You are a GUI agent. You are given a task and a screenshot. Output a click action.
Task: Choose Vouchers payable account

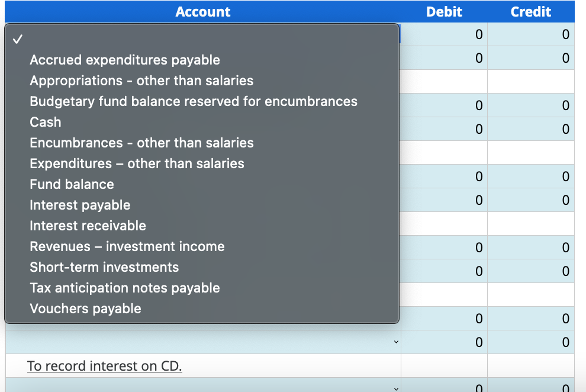click(x=202, y=309)
